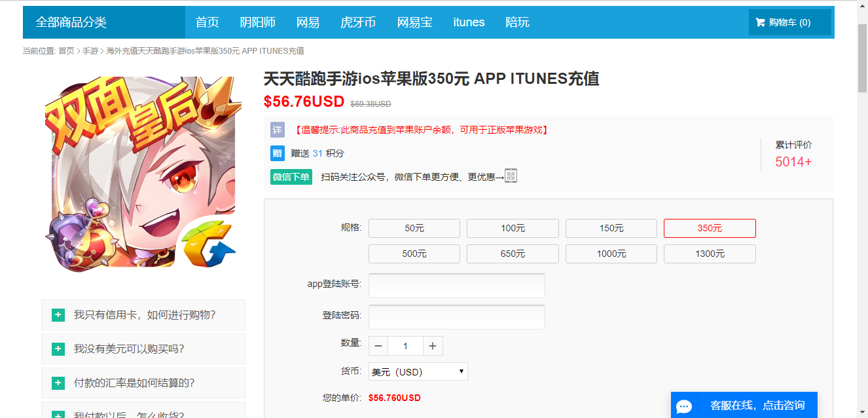
Task: Click the green 微信下单 badge
Action: 291,177
